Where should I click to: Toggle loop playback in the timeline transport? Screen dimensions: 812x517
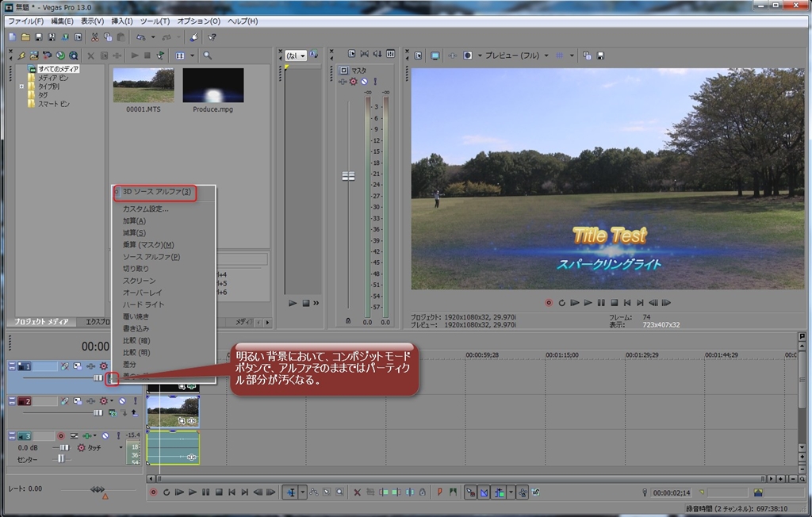pos(167,492)
